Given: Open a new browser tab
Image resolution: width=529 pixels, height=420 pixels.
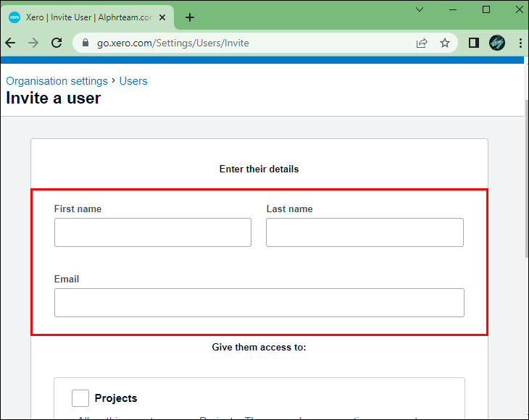Looking at the screenshot, I should [190, 17].
